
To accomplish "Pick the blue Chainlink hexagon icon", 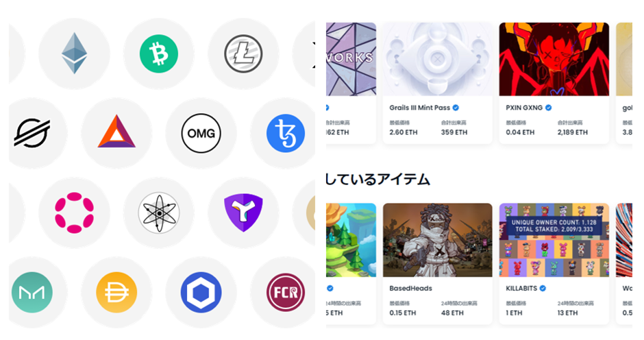I will point(201,292).
